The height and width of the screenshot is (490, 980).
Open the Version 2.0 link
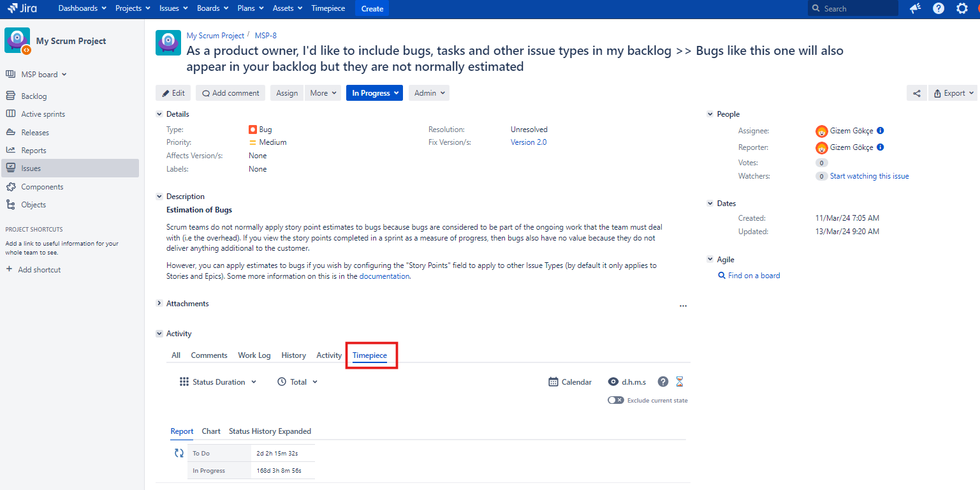528,142
